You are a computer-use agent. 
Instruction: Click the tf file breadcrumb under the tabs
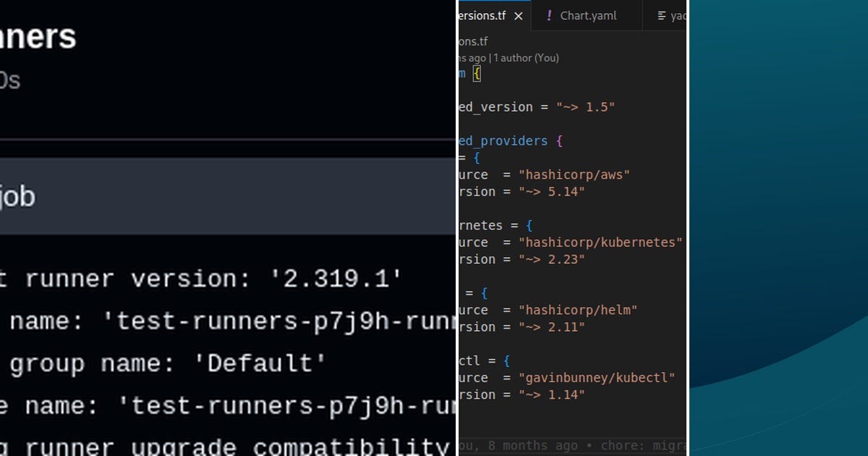474,42
